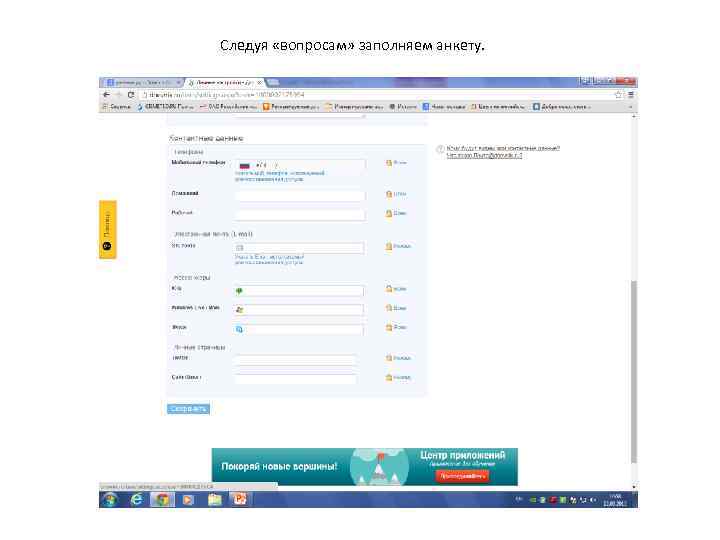Click the green ICQ flower icon

click(x=239, y=291)
